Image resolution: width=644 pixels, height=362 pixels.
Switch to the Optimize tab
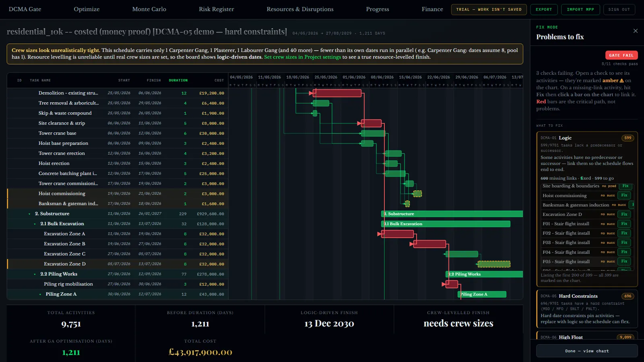87,9
